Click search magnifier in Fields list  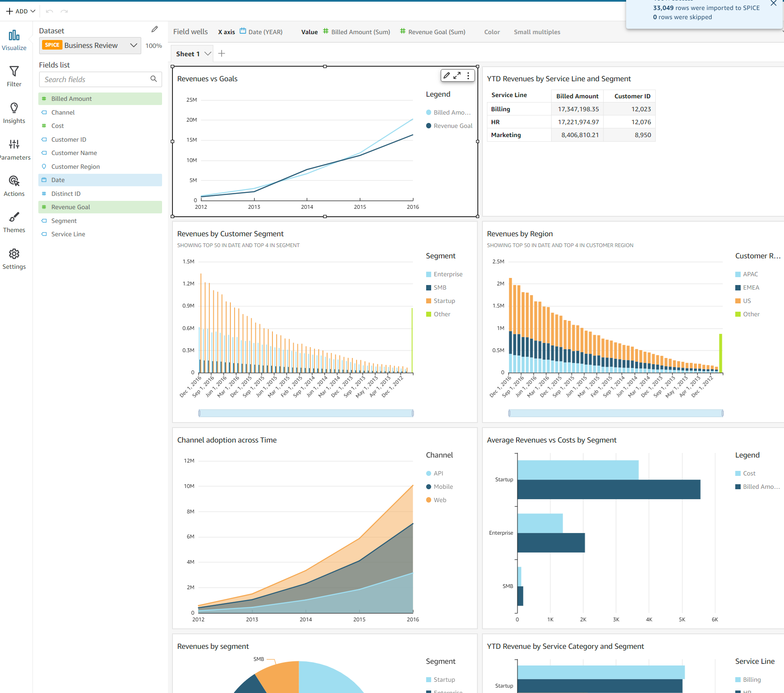[x=154, y=79]
